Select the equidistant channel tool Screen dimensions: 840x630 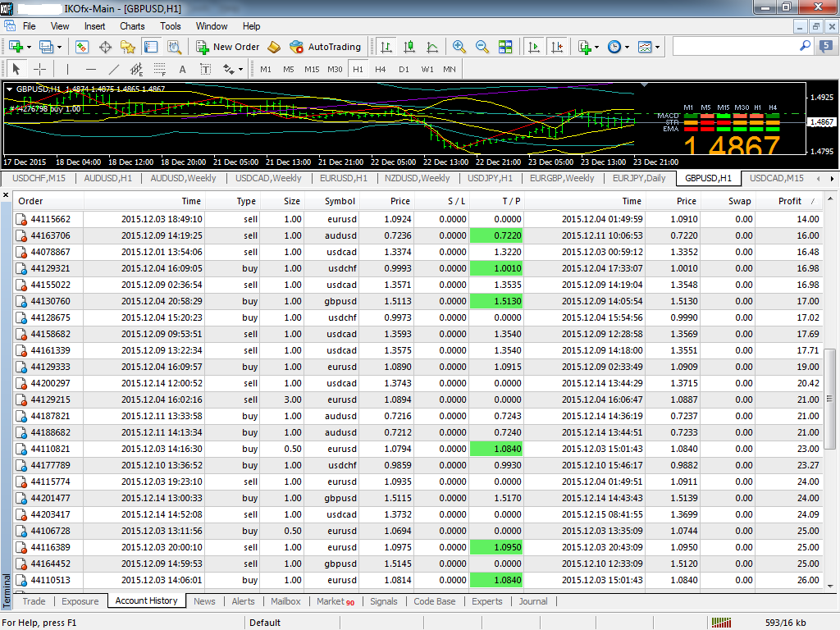point(137,69)
